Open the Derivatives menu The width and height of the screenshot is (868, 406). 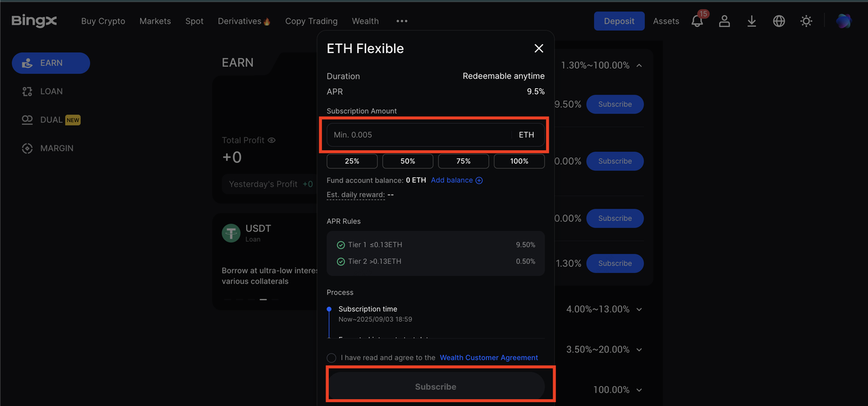click(244, 21)
